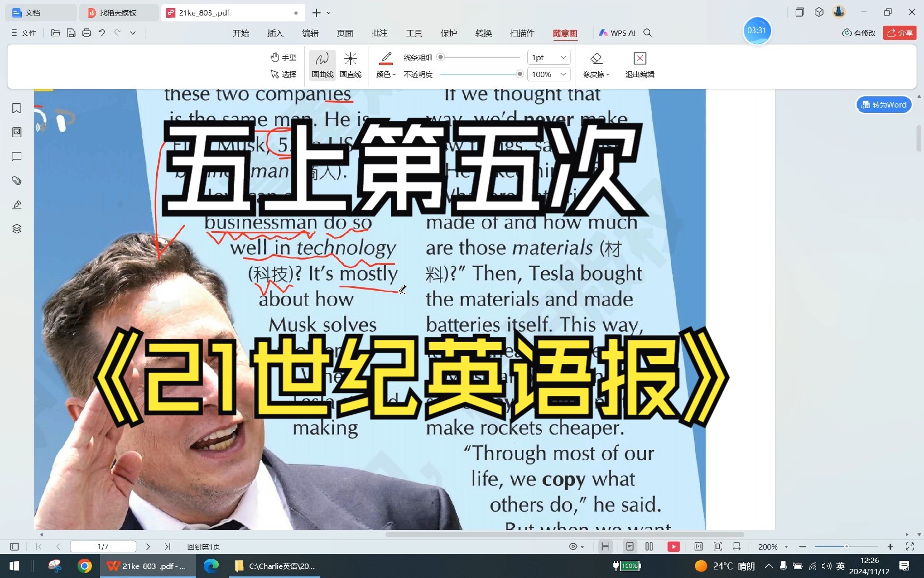Click 回到第1页 to return to page one

(x=203, y=546)
